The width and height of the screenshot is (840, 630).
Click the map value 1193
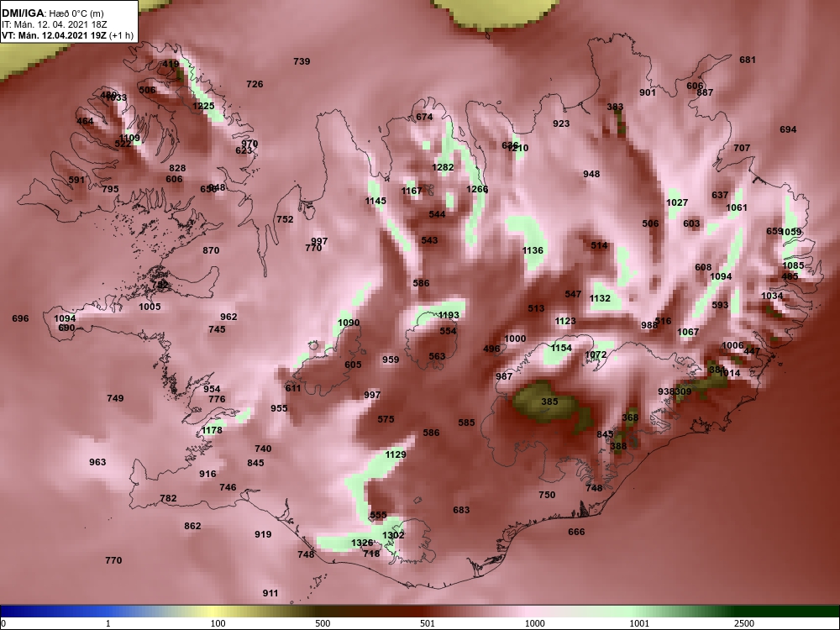(449, 315)
